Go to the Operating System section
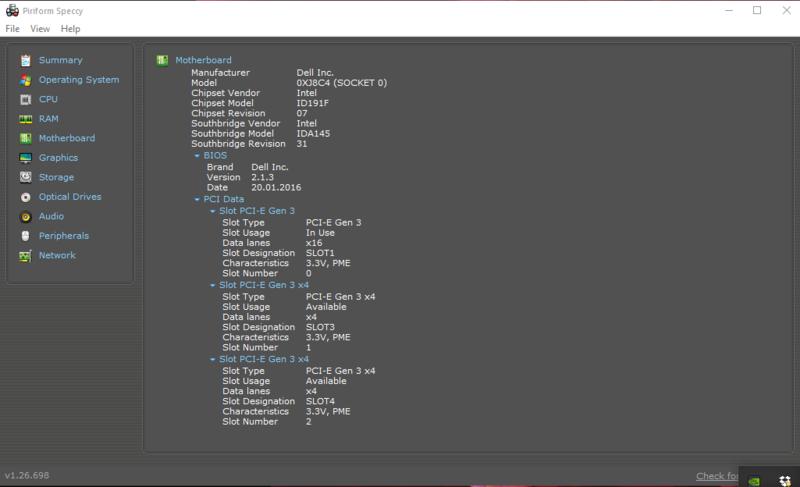800x487 pixels. (79, 80)
